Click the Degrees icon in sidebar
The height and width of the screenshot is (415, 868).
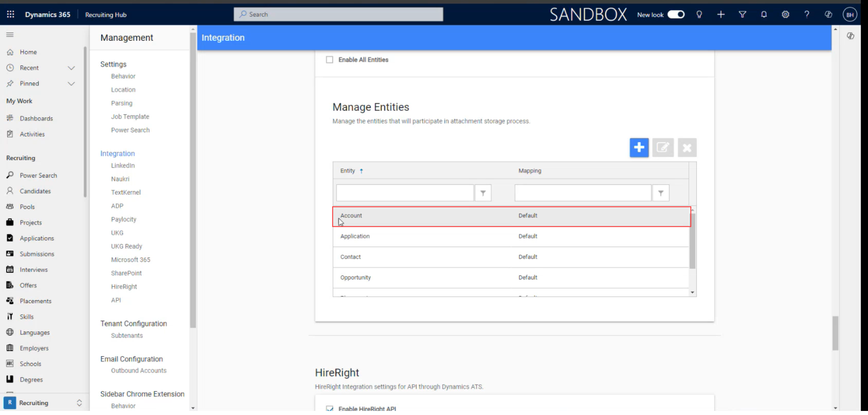tap(10, 379)
